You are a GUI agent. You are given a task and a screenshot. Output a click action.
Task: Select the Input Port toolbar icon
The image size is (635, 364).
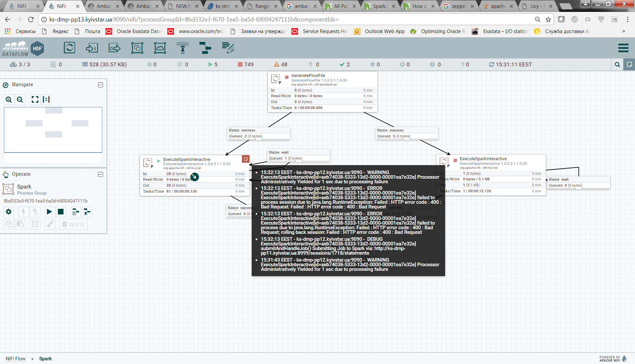pos(92,48)
